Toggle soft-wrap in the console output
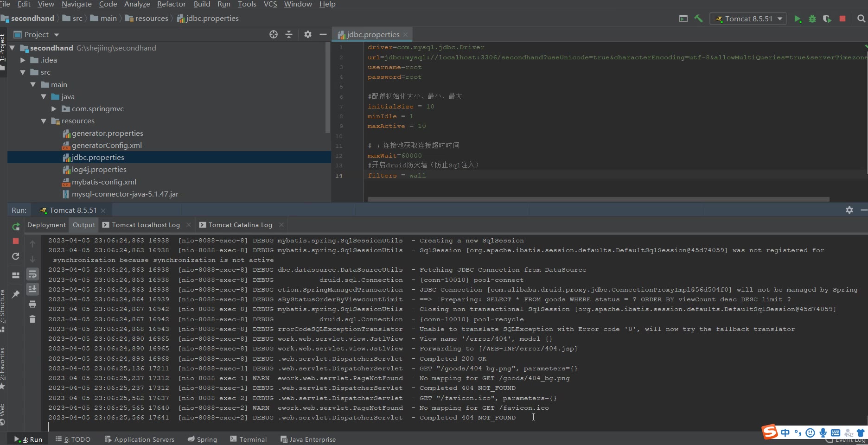This screenshot has height=445, width=868. tap(32, 274)
